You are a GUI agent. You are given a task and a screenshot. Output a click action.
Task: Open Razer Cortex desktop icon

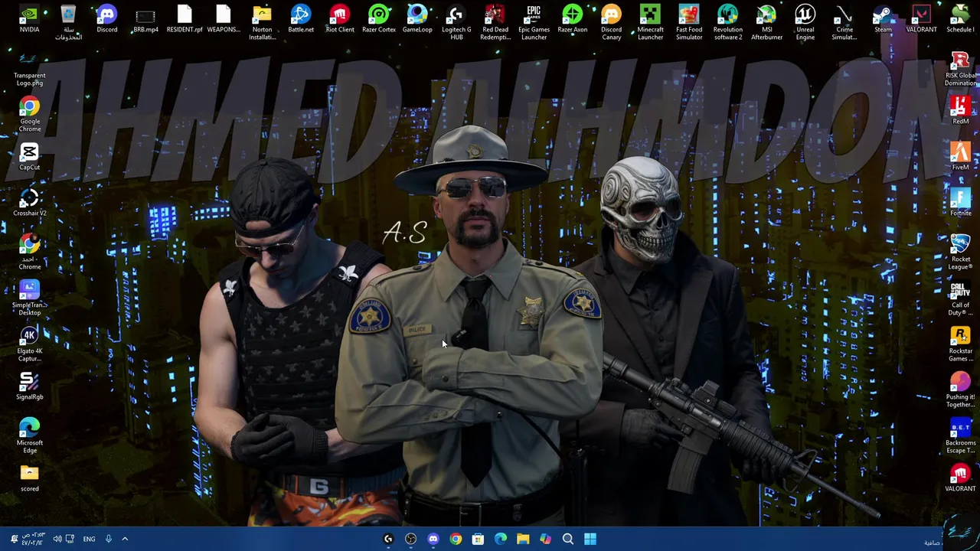[379, 20]
